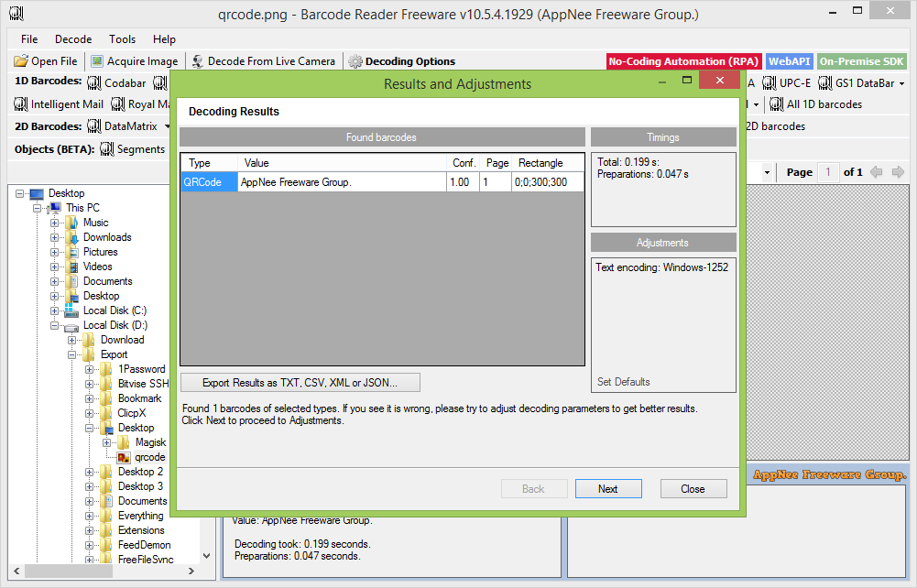Click the Set Defaults link
Viewport: 917px width, 588px height.
[x=624, y=382]
